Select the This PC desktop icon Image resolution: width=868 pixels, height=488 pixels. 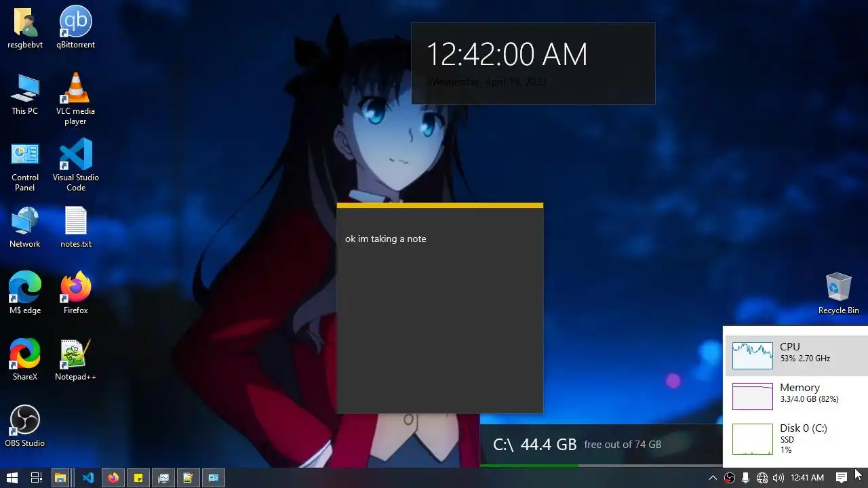[x=25, y=94]
